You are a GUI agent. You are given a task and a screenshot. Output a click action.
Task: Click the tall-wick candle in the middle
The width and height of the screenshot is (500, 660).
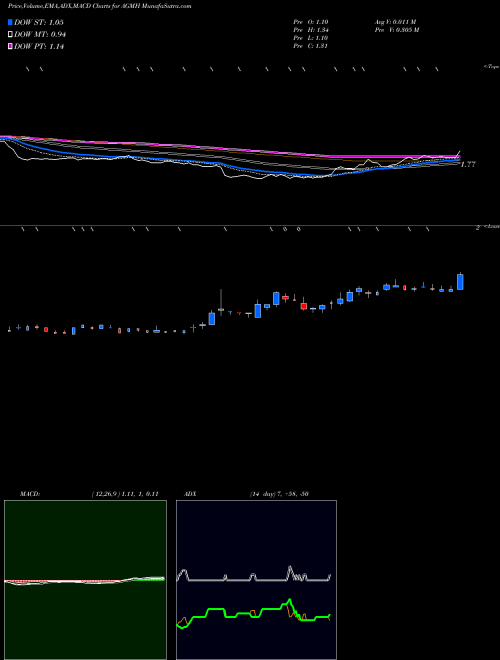pos(221,302)
